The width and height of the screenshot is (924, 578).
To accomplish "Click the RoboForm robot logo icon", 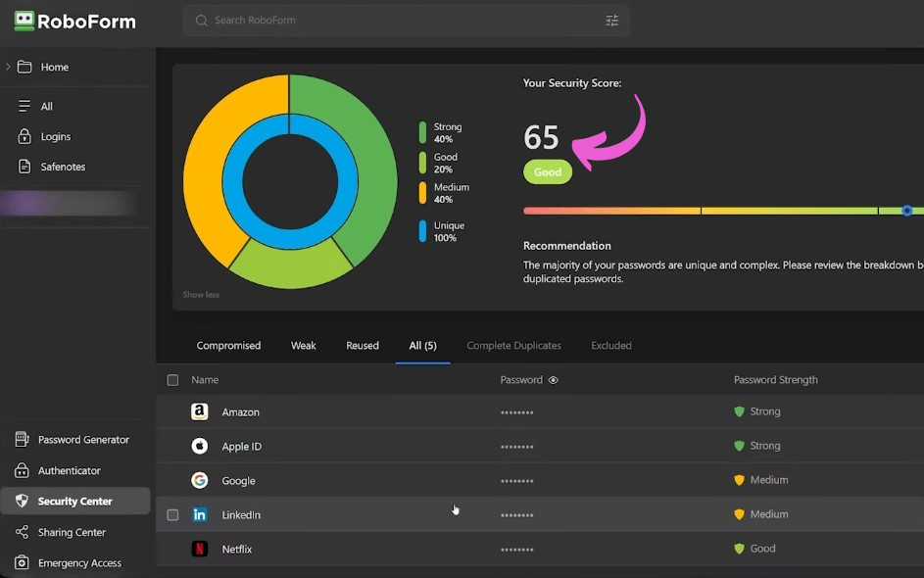I will point(24,22).
